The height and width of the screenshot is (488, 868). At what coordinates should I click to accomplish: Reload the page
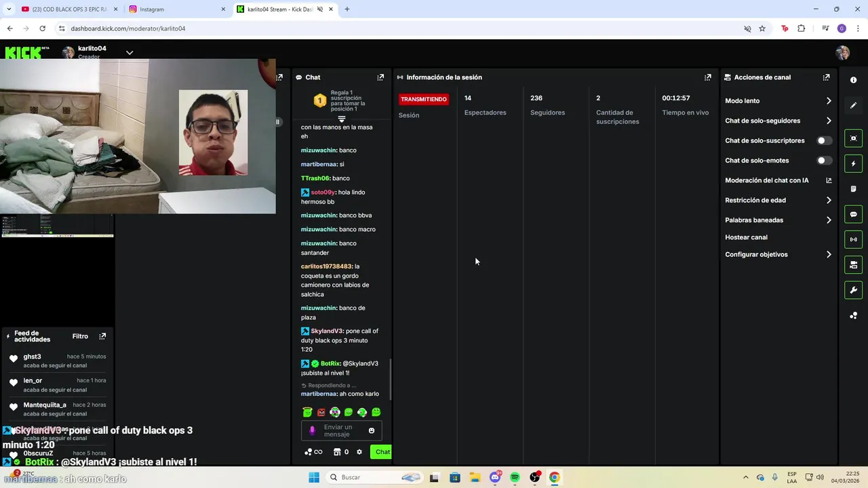click(x=42, y=28)
